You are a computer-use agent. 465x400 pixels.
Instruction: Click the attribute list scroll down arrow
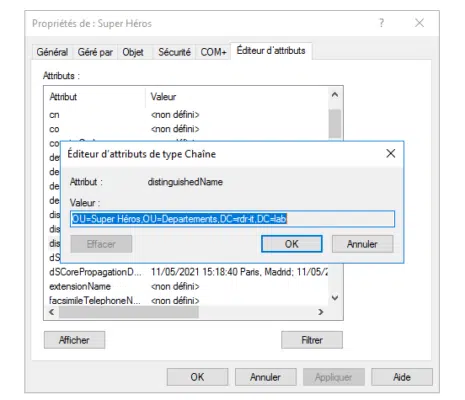335,298
